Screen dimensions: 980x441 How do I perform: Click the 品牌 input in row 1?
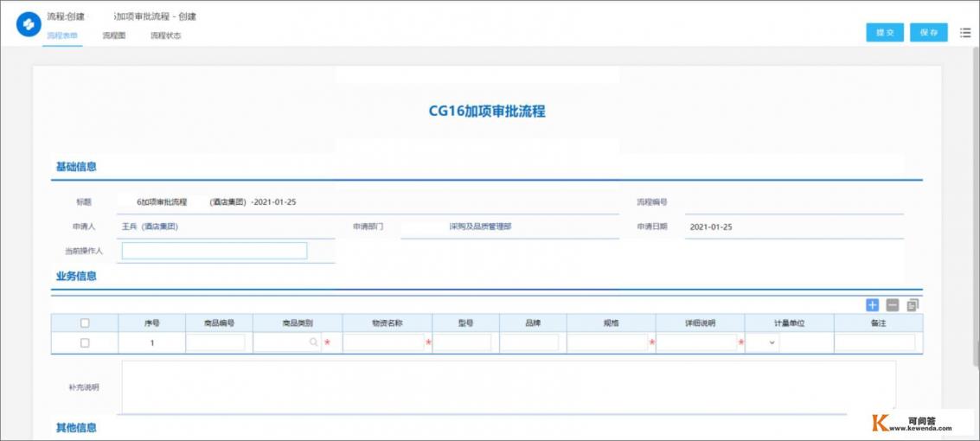pyautogui.click(x=529, y=342)
